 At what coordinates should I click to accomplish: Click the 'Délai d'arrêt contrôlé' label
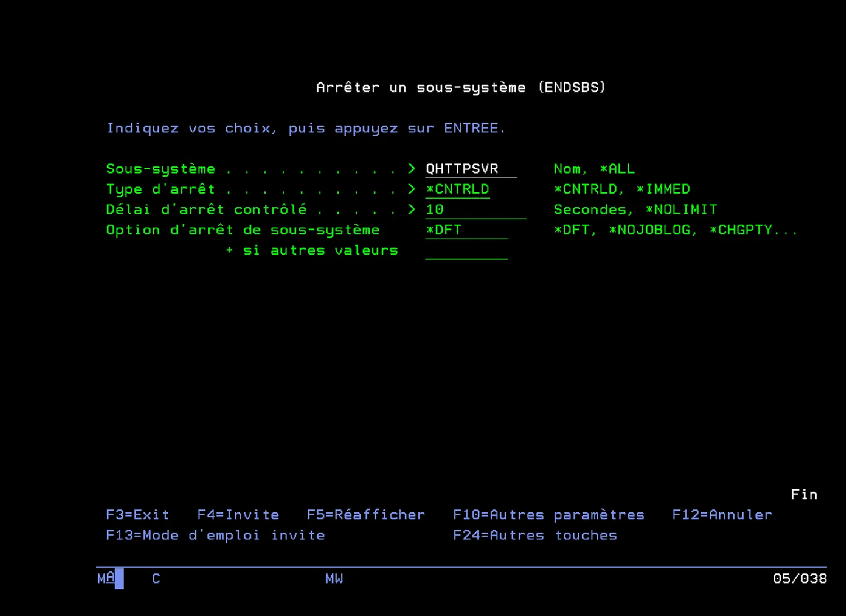(x=206, y=210)
